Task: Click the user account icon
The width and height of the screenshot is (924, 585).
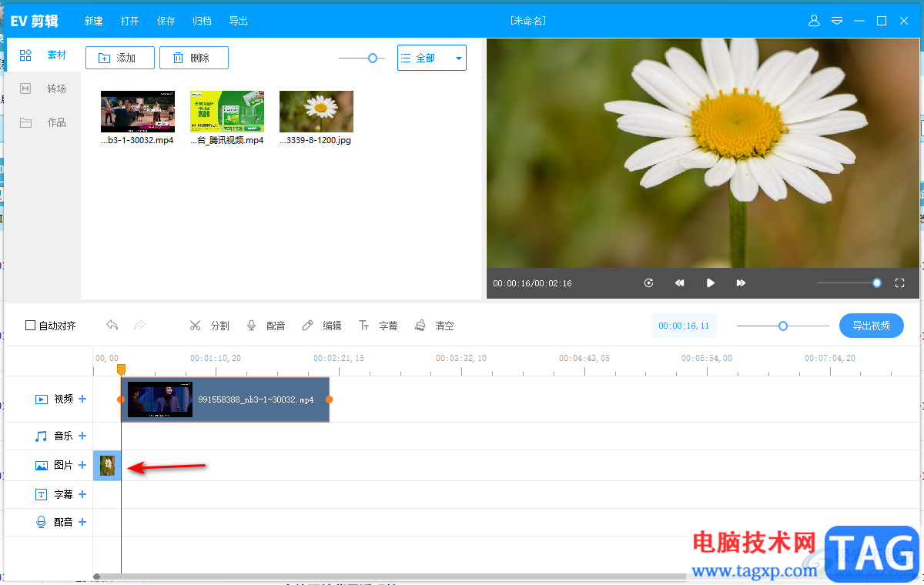Action: 814,21
